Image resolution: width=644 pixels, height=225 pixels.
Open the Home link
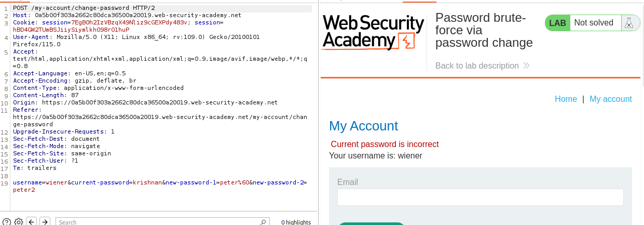pyautogui.click(x=566, y=99)
